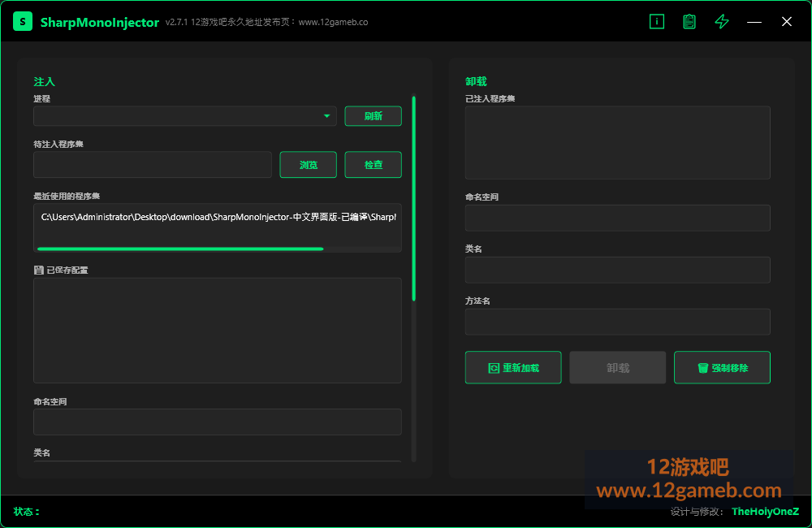The image size is (812, 528).
Task: Click the 卸载 section heading
Action: click(476, 81)
